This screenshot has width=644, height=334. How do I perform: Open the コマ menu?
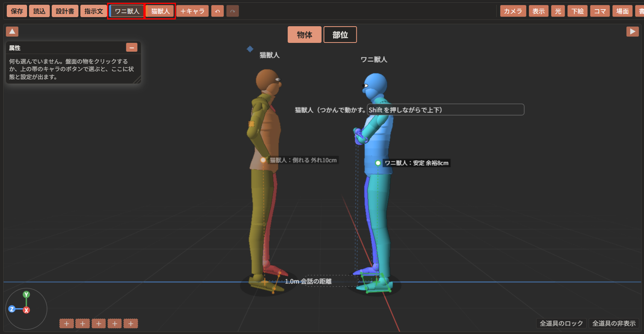point(600,11)
